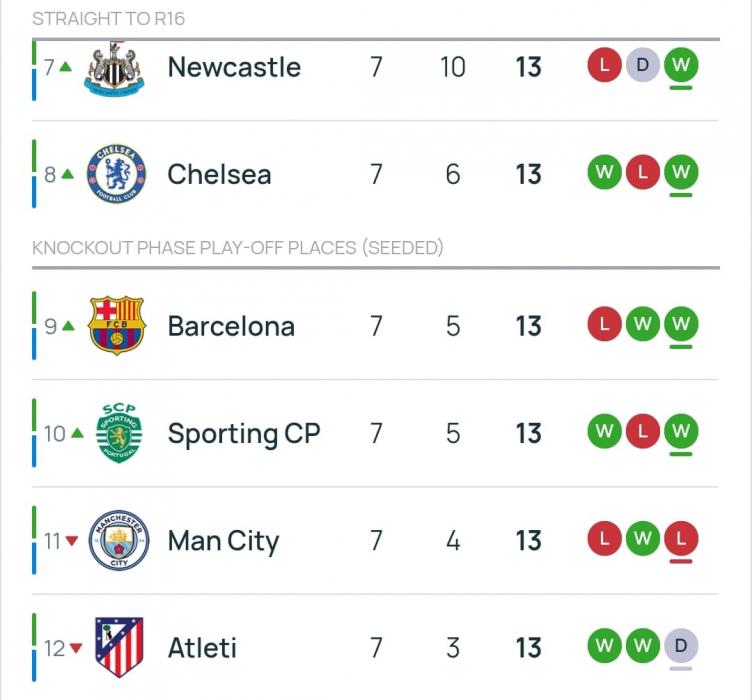The height and width of the screenshot is (700, 752).
Task: Click Newcastle's red L loss result badge
Action: click(x=604, y=67)
